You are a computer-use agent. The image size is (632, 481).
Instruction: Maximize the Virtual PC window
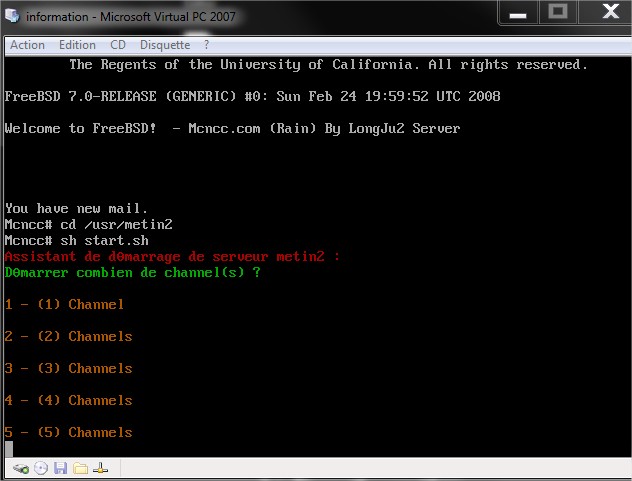(558, 12)
